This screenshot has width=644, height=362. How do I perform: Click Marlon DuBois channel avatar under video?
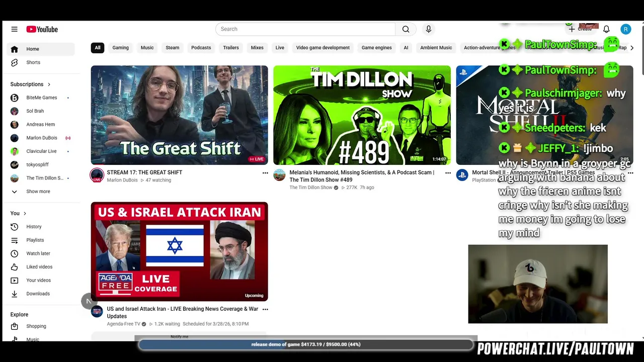coord(97,175)
